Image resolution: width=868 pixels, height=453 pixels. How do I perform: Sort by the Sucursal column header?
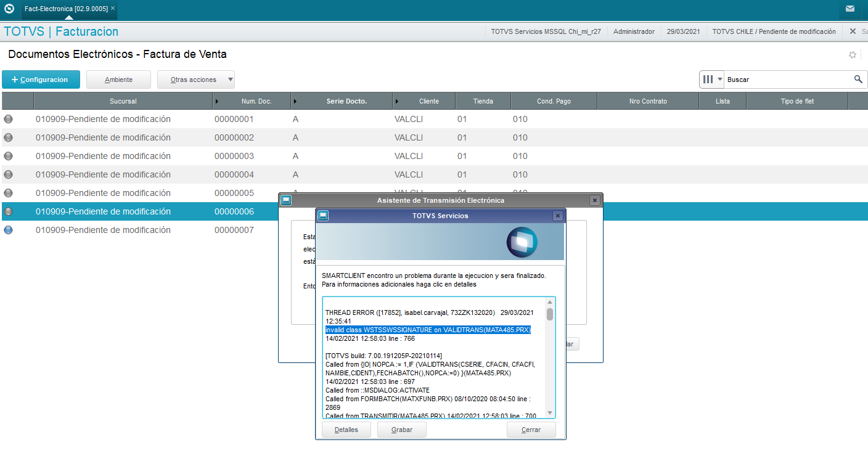[x=123, y=101]
